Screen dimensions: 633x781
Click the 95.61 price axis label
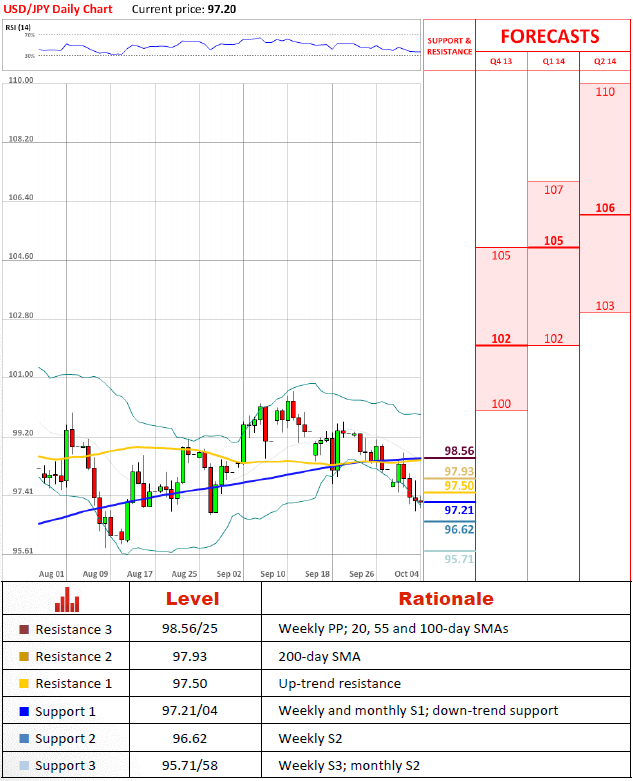point(23,551)
